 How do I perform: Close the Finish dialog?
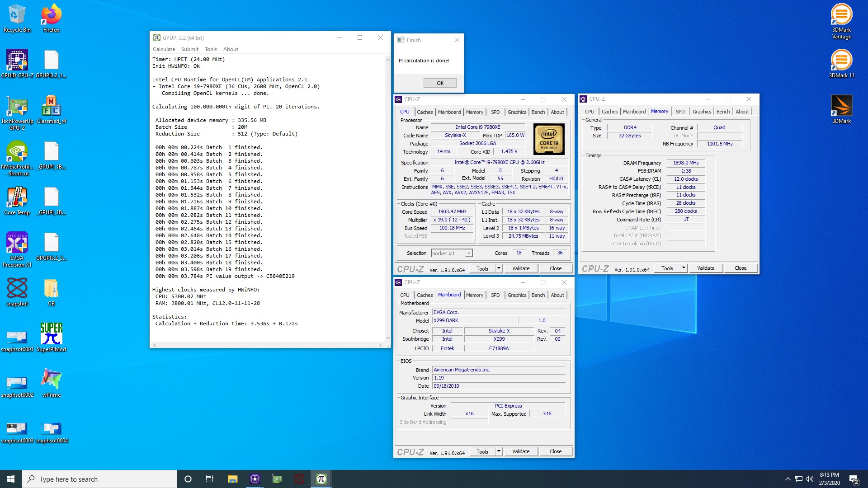click(x=457, y=40)
